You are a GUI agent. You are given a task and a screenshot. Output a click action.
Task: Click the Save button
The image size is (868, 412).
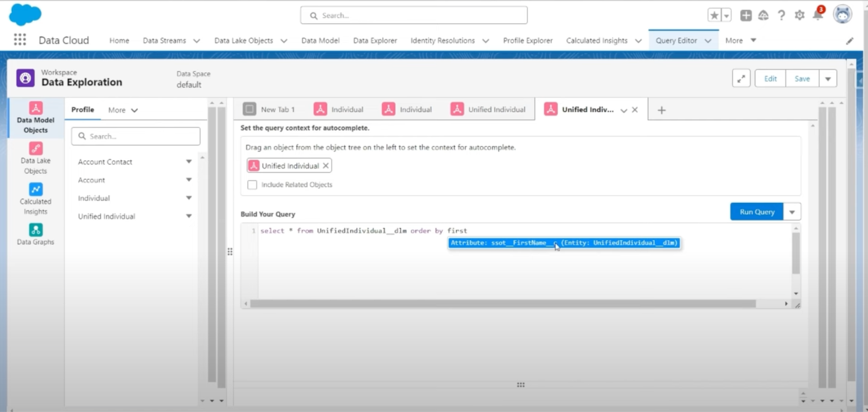pyautogui.click(x=802, y=79)
